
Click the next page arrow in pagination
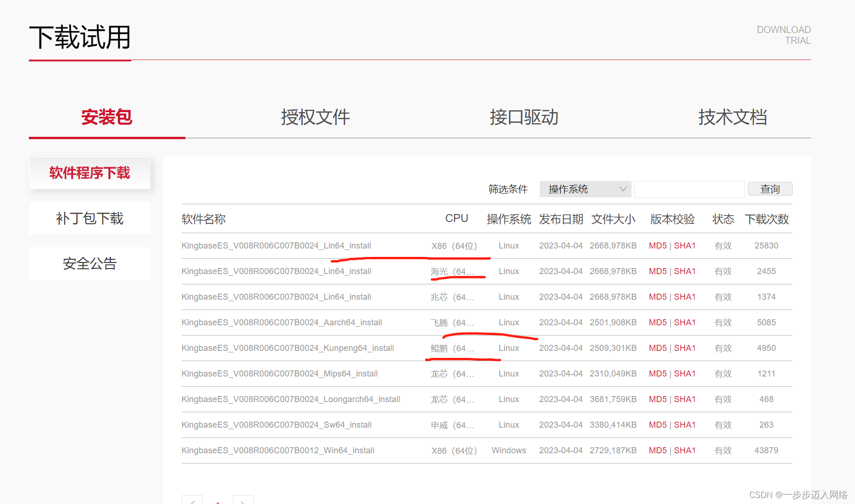pyautogui.click(x=243, y=500)
